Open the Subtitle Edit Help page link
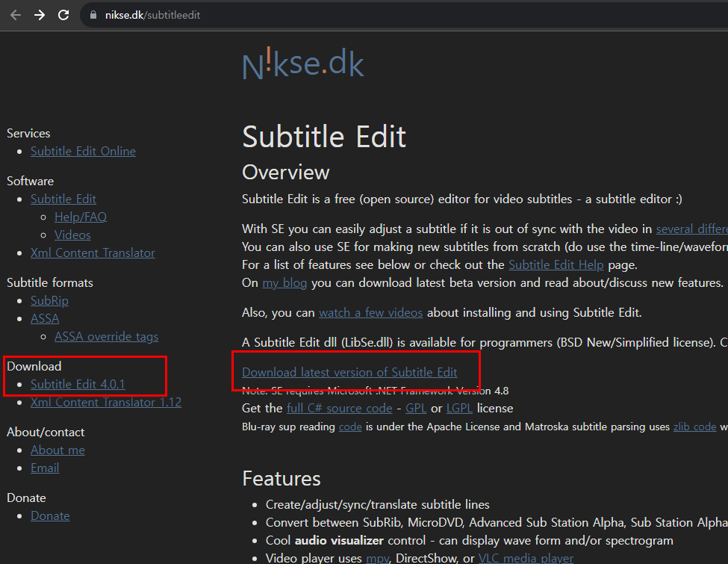This screenshot has width=728, height=564. click(x=556, y=264)
